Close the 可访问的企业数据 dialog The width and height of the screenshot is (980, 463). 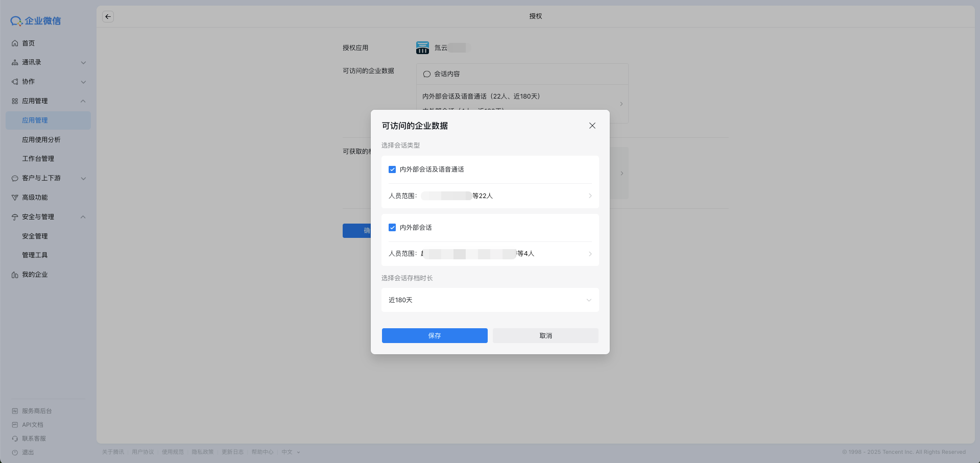pyautogui.click(x=592, y=126)
